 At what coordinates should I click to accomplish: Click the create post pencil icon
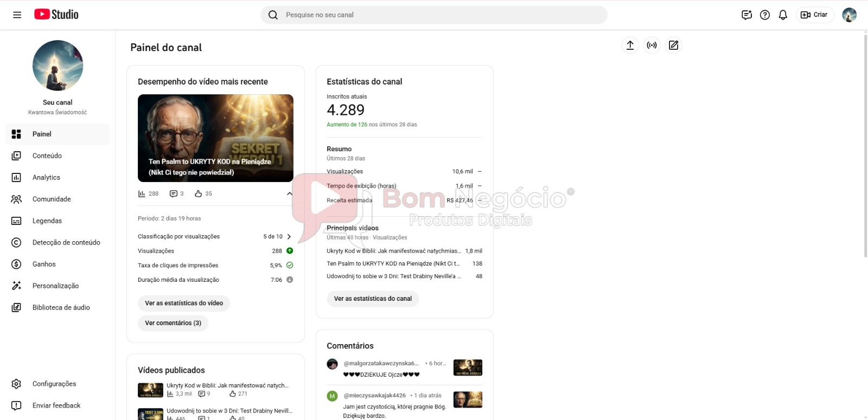(x=673, y=45)
